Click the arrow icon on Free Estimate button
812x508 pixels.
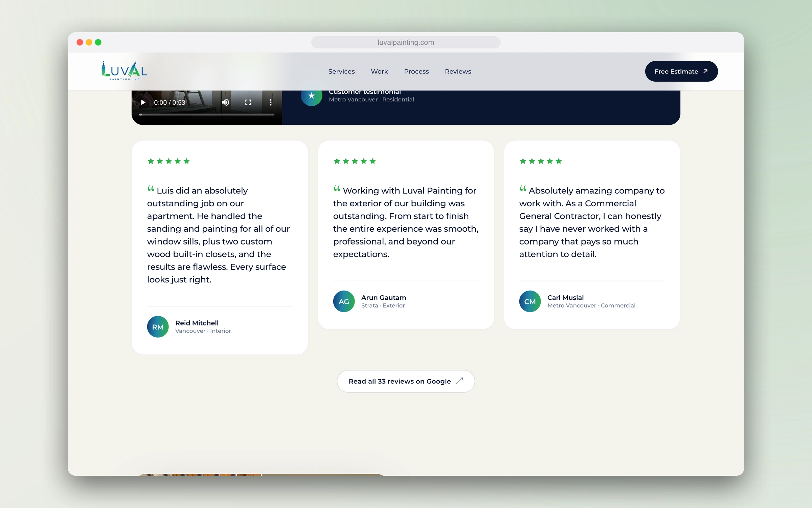click(705, 71)
